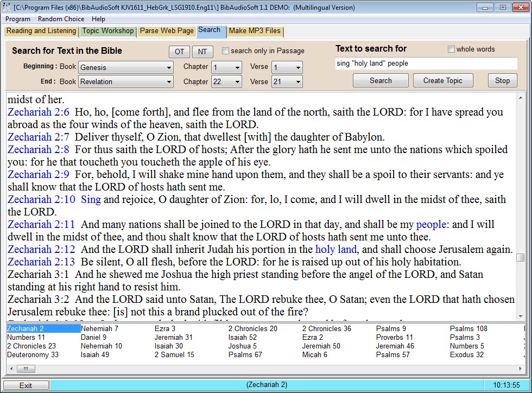Select "Deuteronomy 33" in the results list
532x393 pixels.
[33, 355]
